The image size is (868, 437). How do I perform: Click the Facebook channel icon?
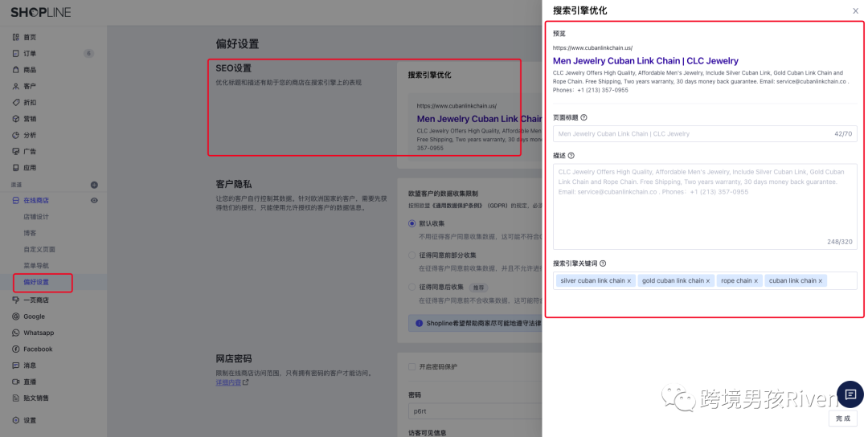[16, 349]
